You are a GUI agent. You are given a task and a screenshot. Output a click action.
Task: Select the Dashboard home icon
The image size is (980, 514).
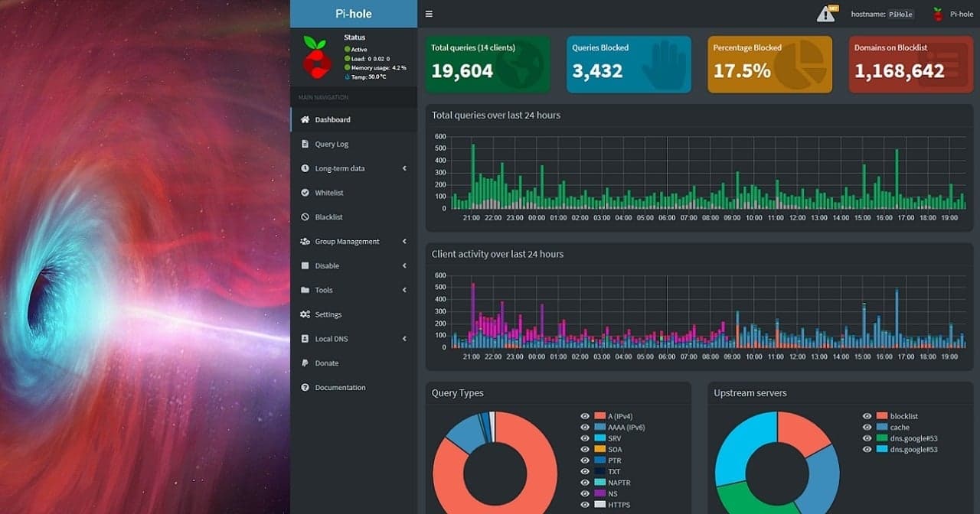coord(305,119)
